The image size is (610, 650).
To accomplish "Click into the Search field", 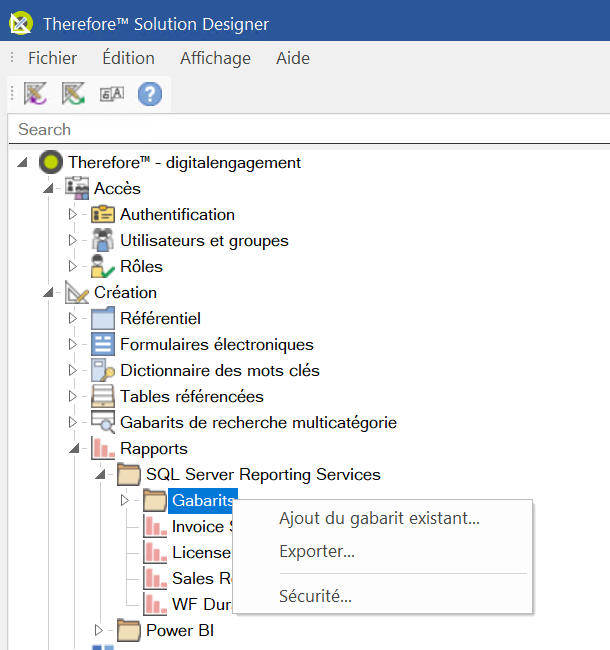I will [309, 129].
